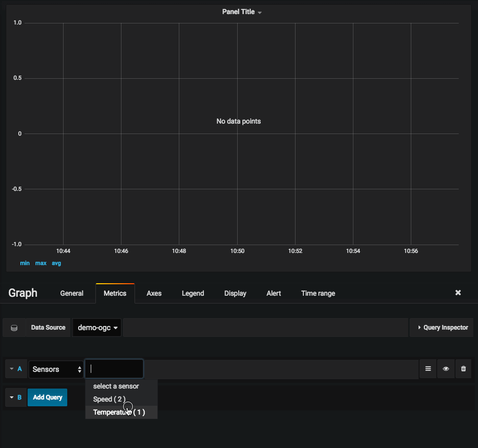Click the 'No data points' message
This screenshot has height=448, width=478.
coord(239,122)
